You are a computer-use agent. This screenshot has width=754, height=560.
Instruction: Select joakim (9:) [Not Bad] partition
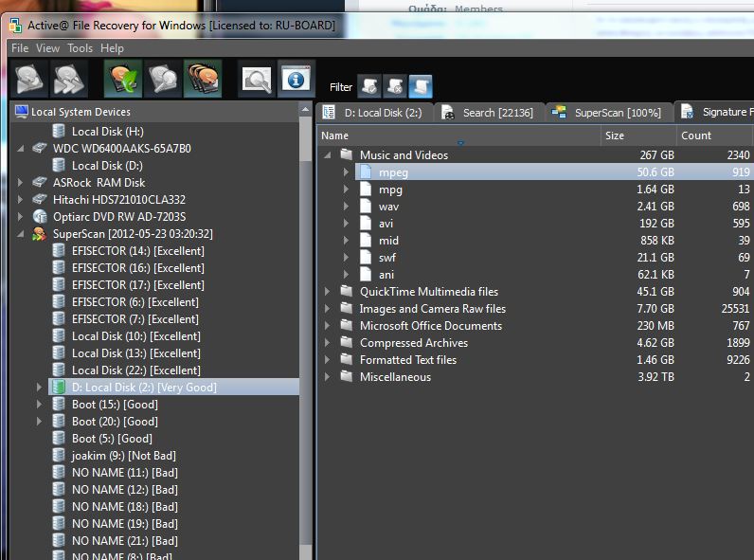coord(123,456)
